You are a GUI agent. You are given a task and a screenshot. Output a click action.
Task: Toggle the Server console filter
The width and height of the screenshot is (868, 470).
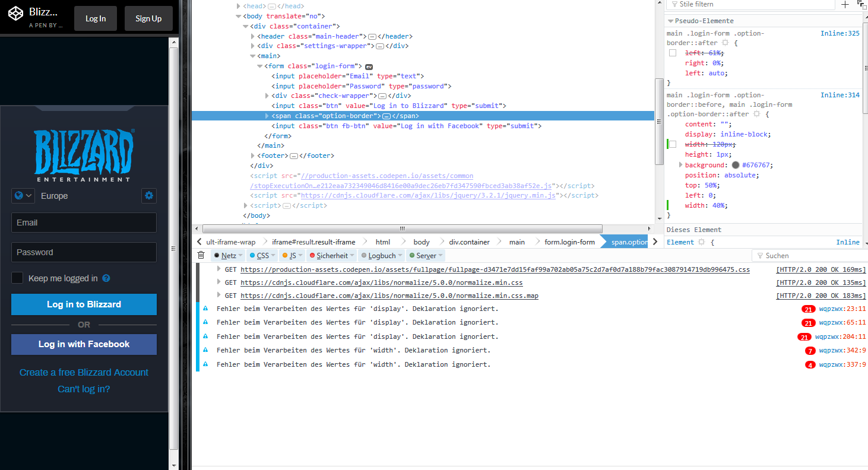pyautogui.click(x=425, y=256)
